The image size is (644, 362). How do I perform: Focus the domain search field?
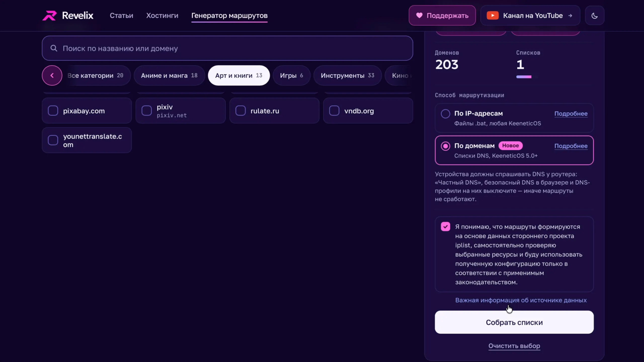(227, 48)
